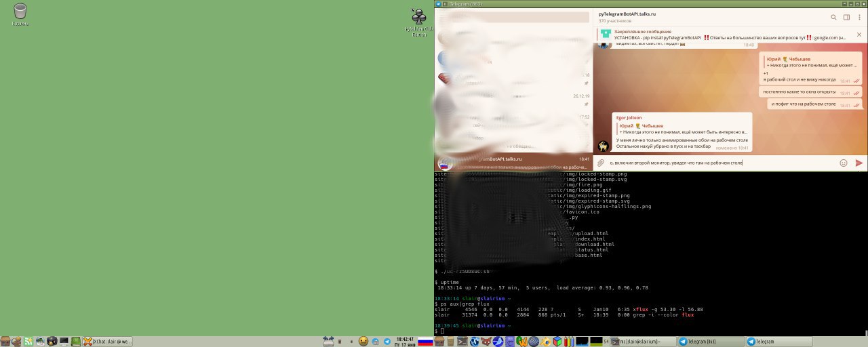Launch the colored cube icon in the panel
The image size is (868, 347).
[557, 341]
